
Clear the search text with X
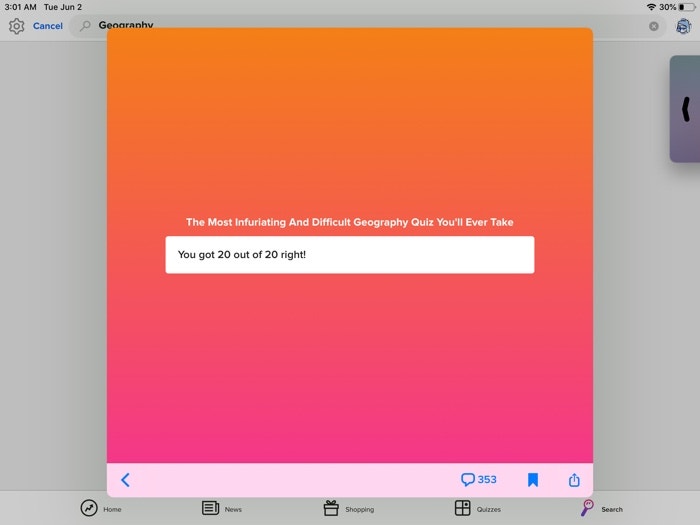(654, 26)
